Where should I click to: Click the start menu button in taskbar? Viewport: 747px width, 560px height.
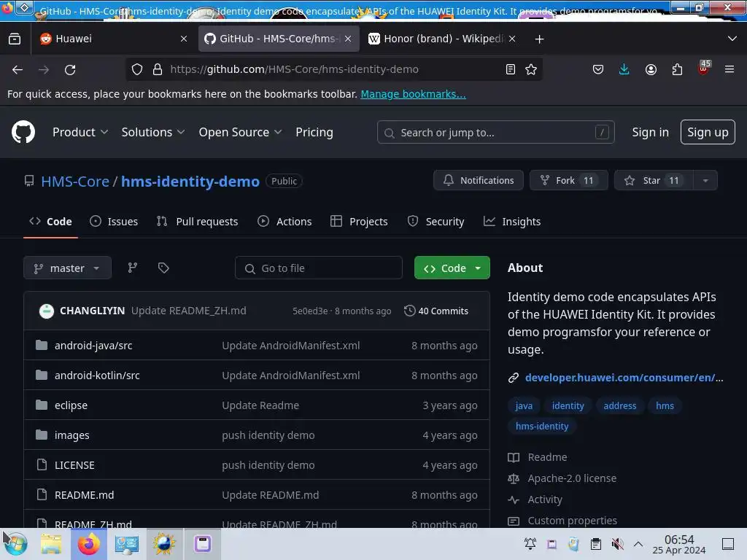[x=16, y=544]
